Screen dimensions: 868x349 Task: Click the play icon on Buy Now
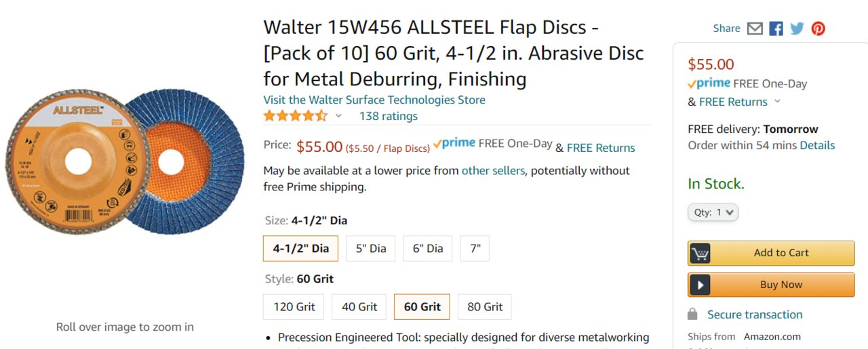[700, 285]
